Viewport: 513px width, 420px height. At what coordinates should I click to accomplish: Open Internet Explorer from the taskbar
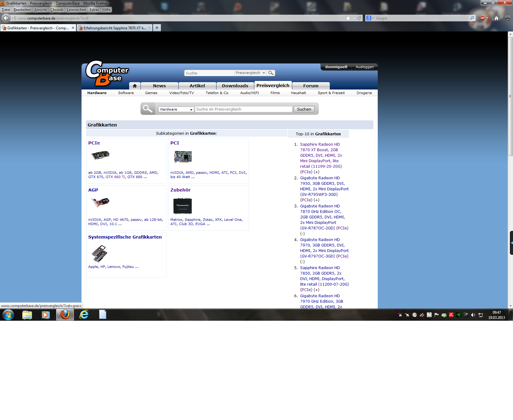point(84,315)
